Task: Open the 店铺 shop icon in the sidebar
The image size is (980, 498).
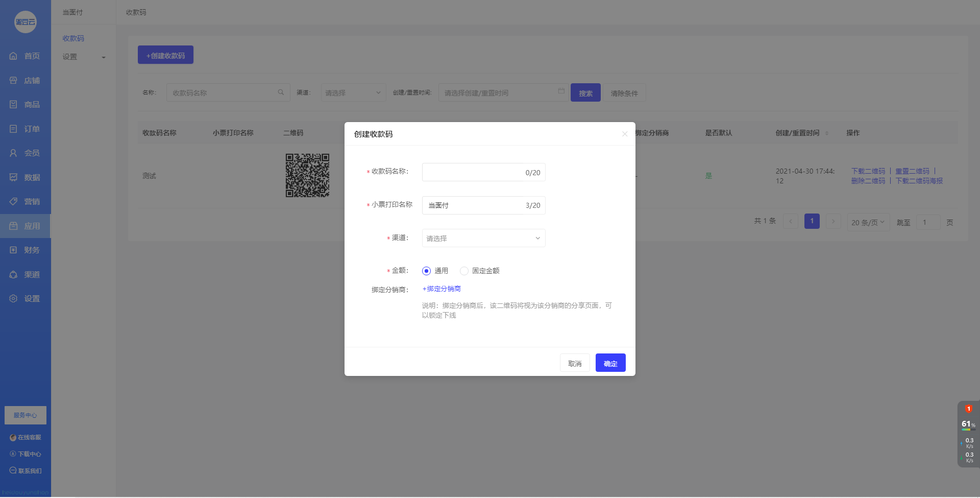Action: [x=14, y=80]
